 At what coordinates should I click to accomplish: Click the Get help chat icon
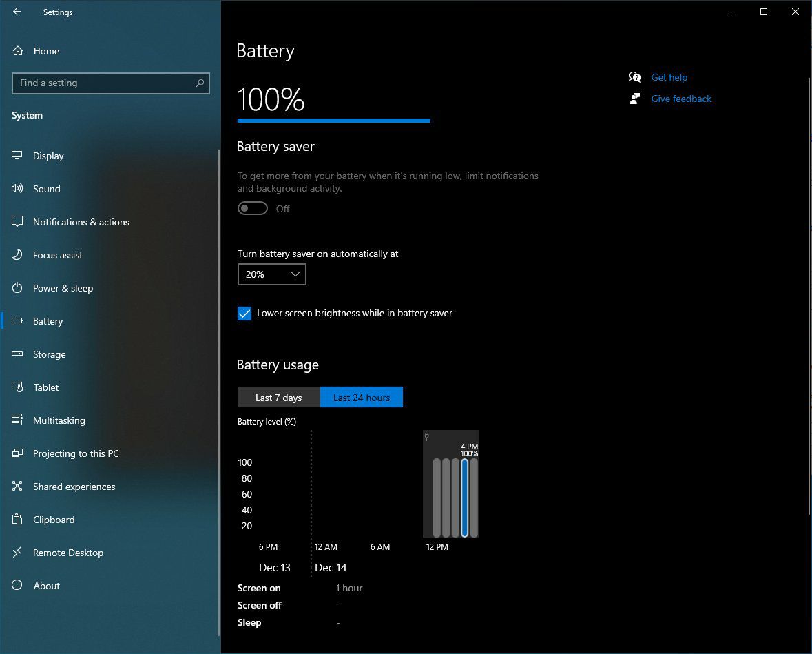(x=635, y=77)
